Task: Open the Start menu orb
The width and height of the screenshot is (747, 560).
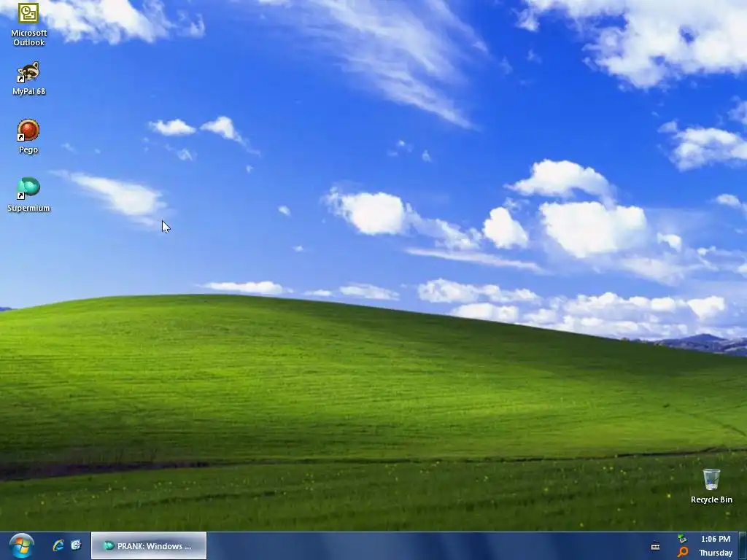Action: click(21, 545)
